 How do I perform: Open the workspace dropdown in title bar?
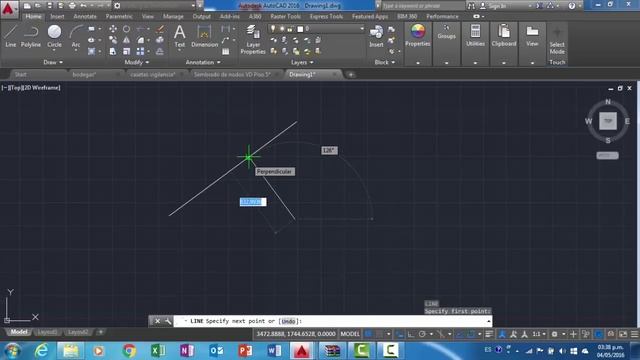click(x=193, y=6)
